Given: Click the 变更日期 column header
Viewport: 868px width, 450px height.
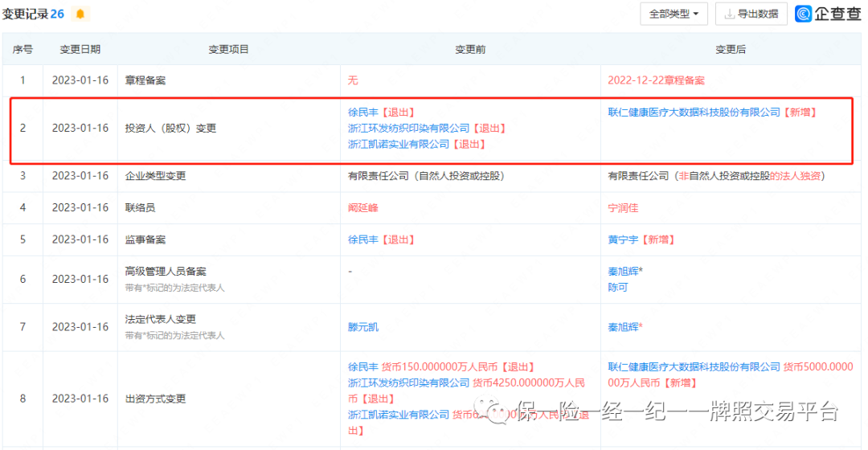Looking at the screenshot, I should (80, 49).
